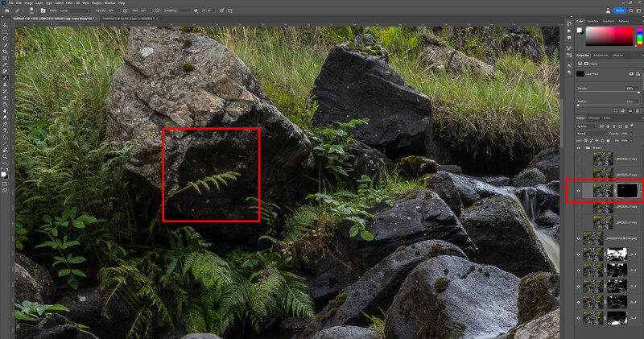The height and width of the screenshot is (339, 644).
Task: Toggle pressure for opacity icon
Action: [x=125, y=10]
